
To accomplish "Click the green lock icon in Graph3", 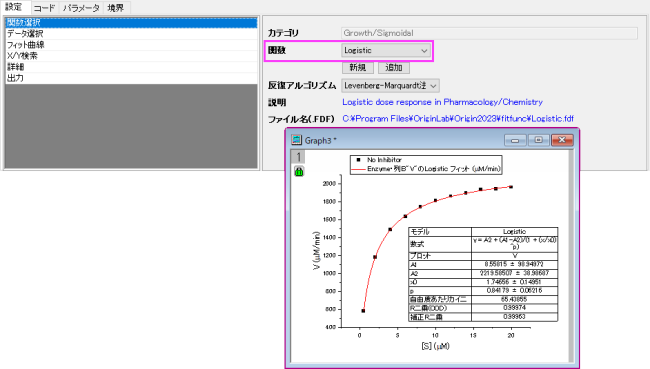I will click(x=299, y=171).
